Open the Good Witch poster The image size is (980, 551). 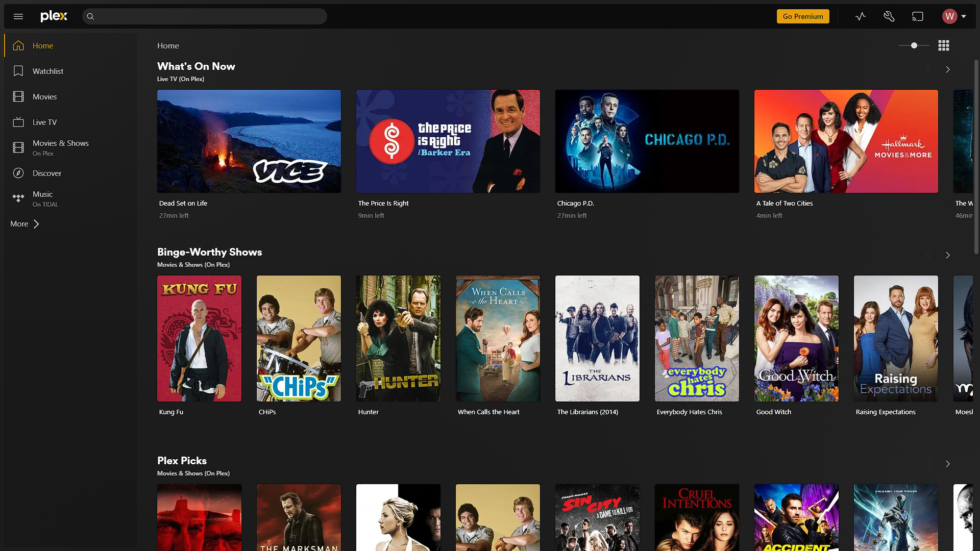click(796, 338)
